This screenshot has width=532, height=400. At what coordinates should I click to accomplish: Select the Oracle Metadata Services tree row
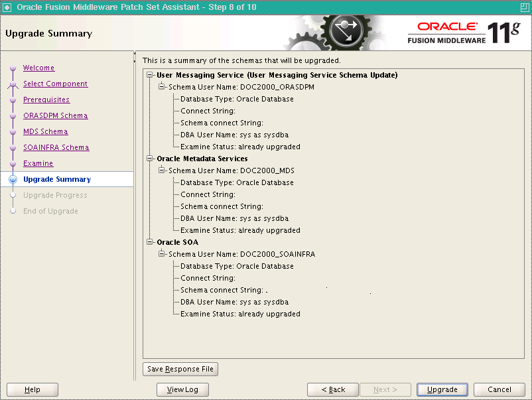202,159
